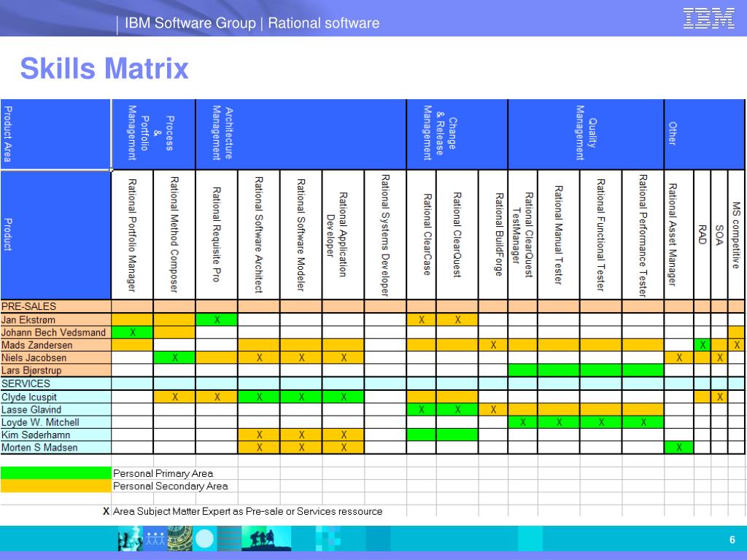Select the Rational Software Architect column header
The height and width of the screenshot is (560, 747).
[259, 235]
